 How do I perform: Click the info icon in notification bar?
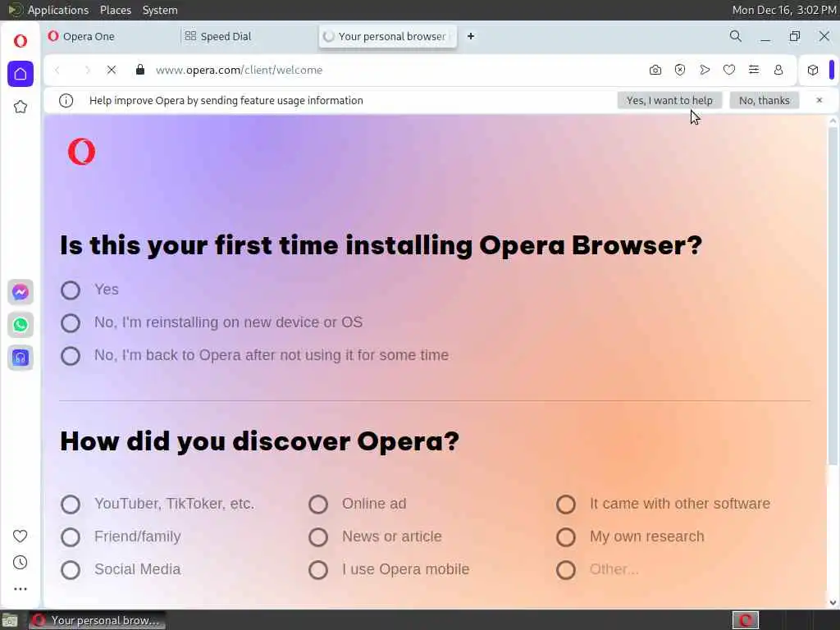(66, 100)
